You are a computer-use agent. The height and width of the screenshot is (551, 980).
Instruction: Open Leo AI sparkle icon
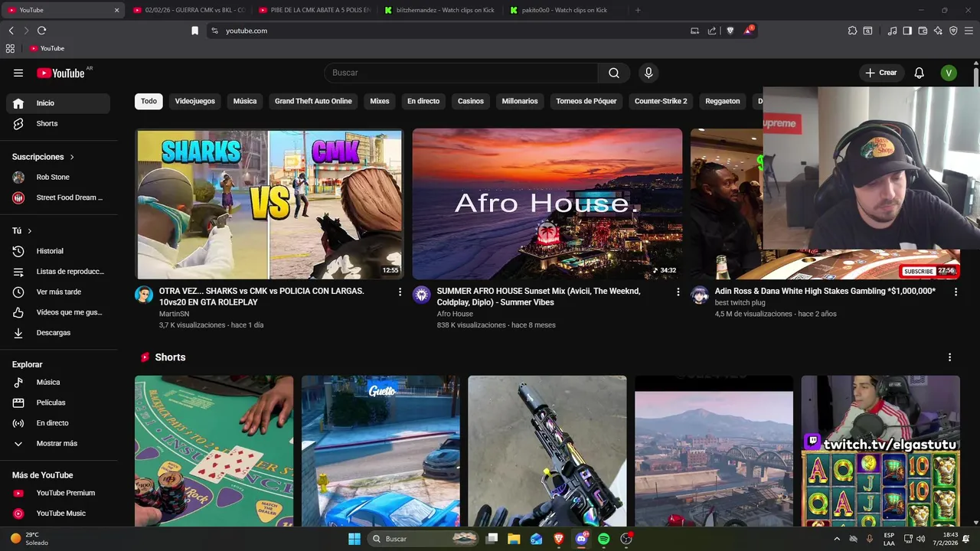tap(938, 31)
